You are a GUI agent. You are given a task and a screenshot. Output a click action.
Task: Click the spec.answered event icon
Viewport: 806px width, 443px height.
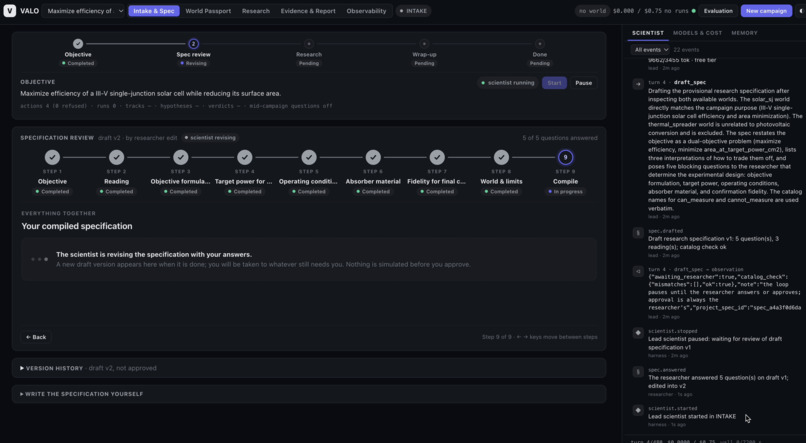(638, 371)
